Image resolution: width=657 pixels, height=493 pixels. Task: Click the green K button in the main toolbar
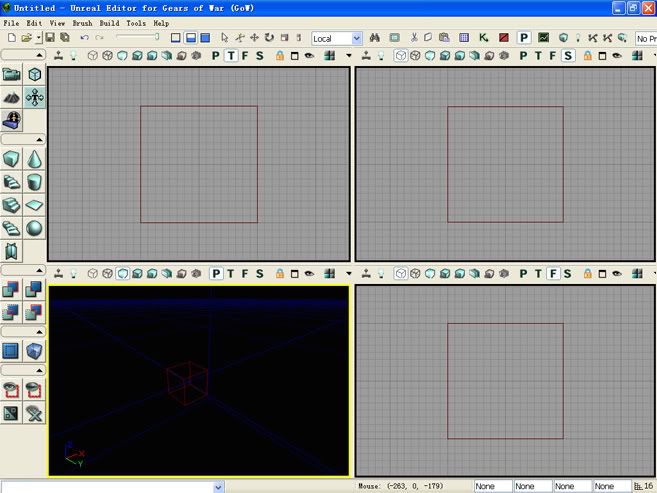(484, 38)
